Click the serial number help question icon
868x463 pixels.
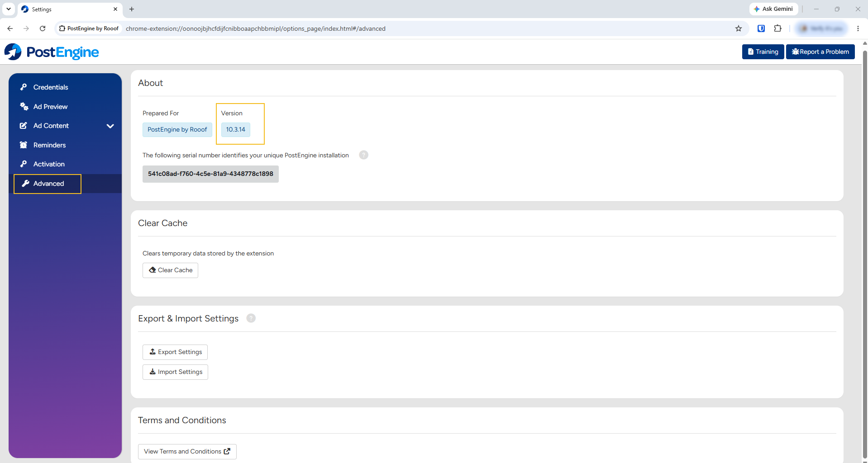363,155
